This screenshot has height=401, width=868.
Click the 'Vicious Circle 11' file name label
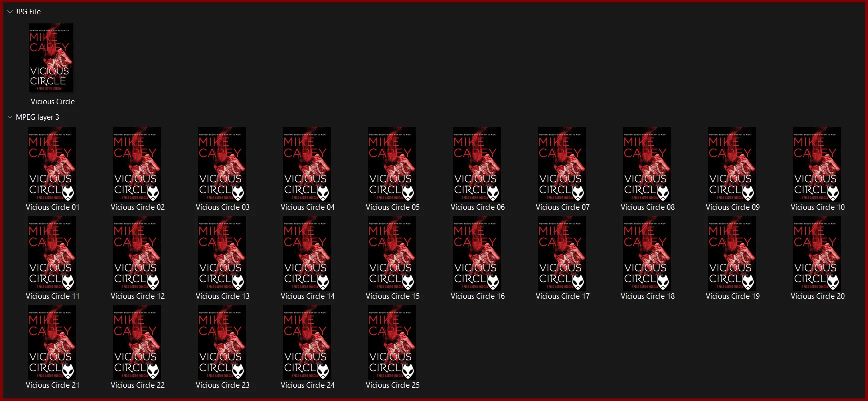(x=53, y=296)
